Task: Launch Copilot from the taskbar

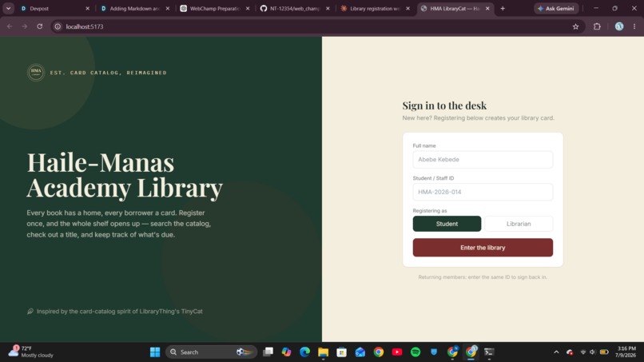Action: [x=286, y=352]
